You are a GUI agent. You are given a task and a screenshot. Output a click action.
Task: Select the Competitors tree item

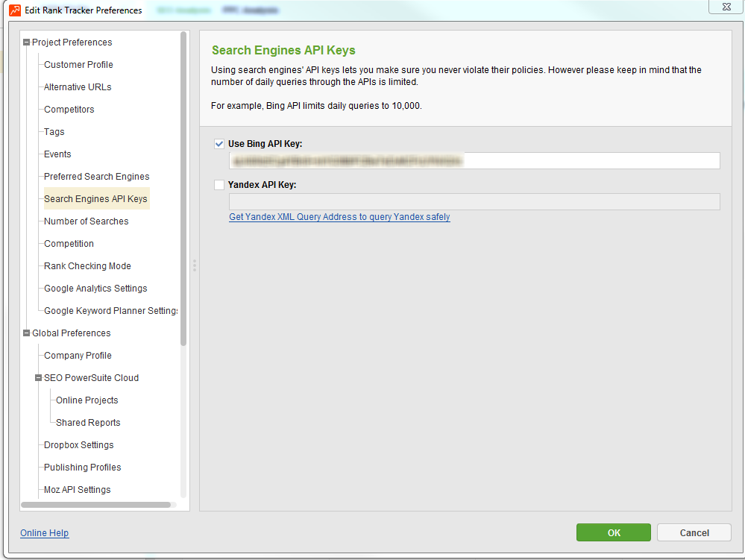coord(69,110)
